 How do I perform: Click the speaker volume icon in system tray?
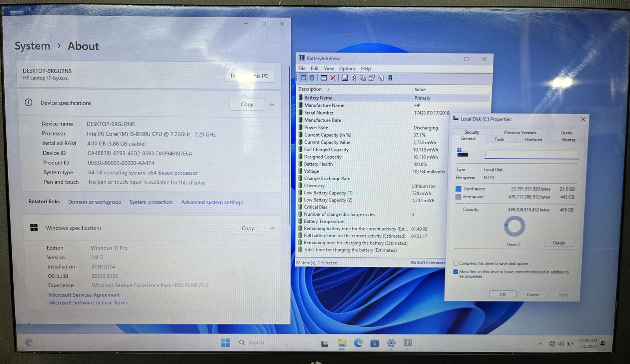tap(561, 344)
